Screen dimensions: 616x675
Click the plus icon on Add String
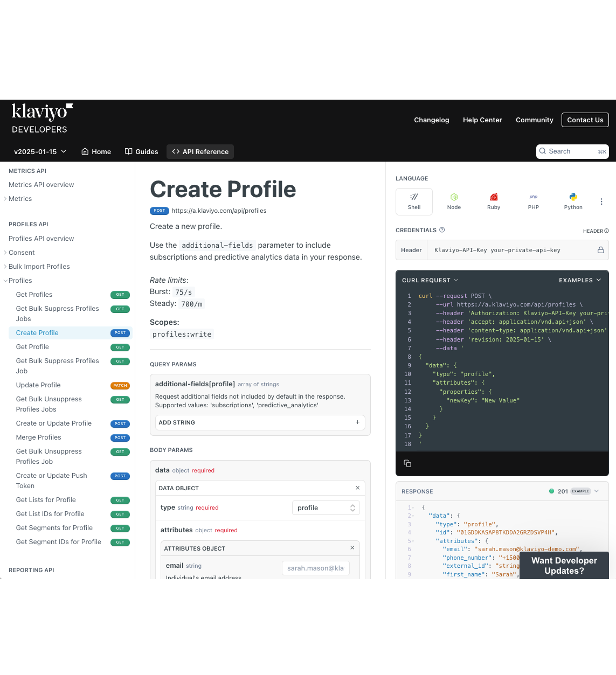357,422
